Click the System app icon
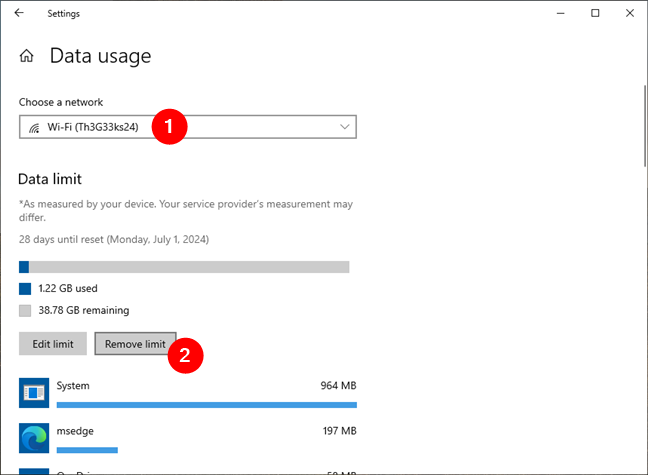Image resolution: width=648 pixels, height=475 pixels. [33, 393]
